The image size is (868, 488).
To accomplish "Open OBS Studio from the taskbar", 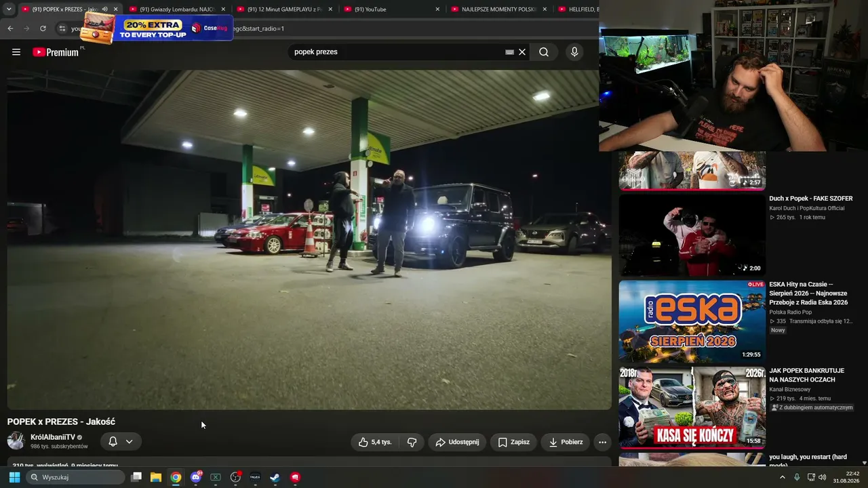I will tap(235, 477).
